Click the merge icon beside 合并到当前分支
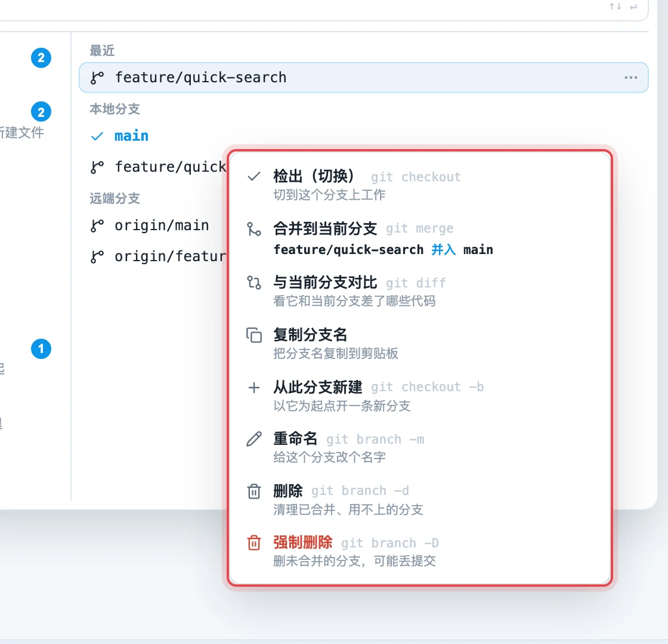Viewport: 668px width, 644px height. click(x=254, y=229)
